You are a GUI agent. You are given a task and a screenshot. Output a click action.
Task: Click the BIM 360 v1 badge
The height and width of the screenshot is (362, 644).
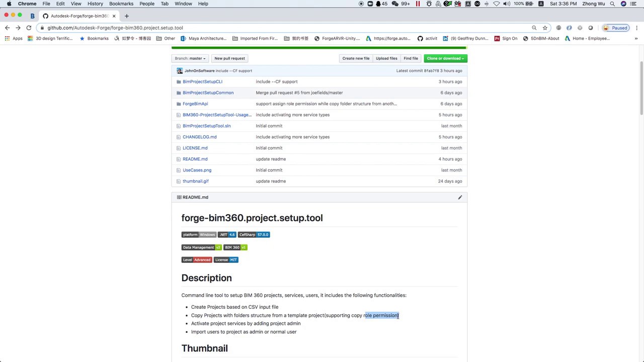click(235, 247)
